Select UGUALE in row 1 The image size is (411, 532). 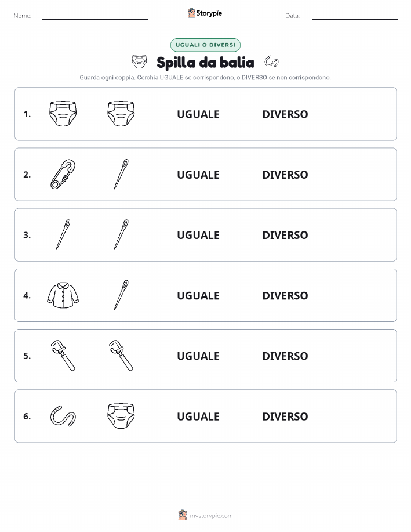tap(198, 114)
